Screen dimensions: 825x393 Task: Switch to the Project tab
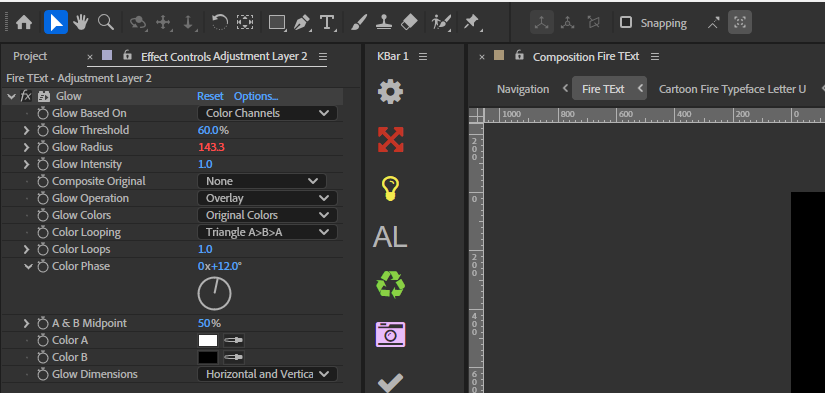click(x=30, y=56)
